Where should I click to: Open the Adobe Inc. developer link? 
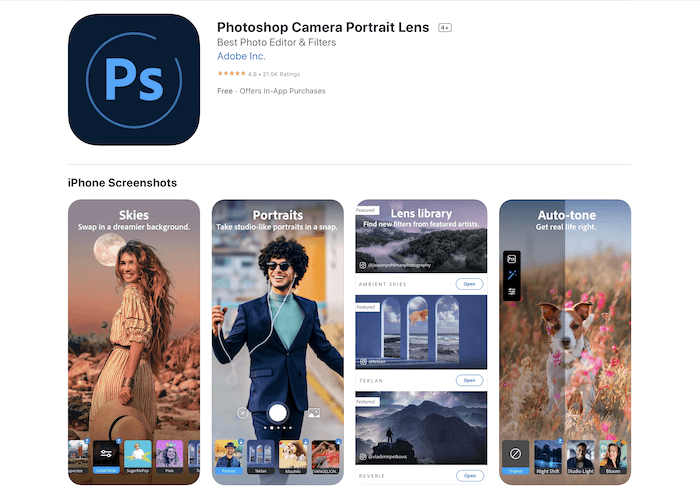click(x=241, y=56)
